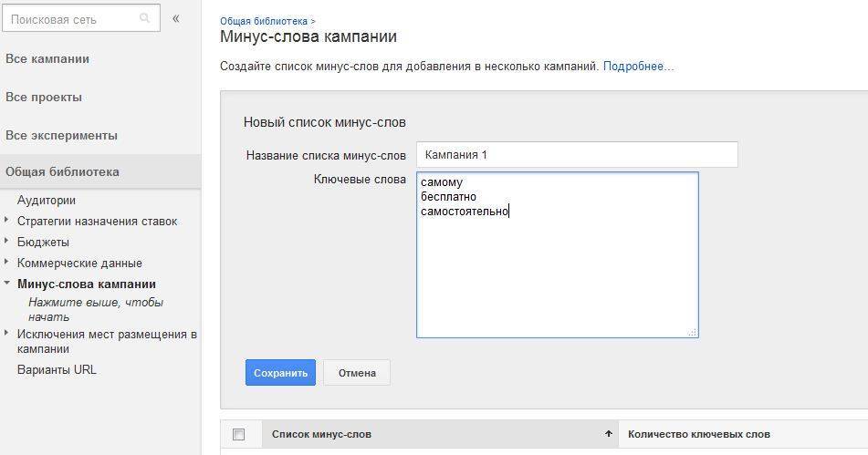Follow the Подробнее link
This screenshot has height=455, width=868.
[x=638, y=67]
